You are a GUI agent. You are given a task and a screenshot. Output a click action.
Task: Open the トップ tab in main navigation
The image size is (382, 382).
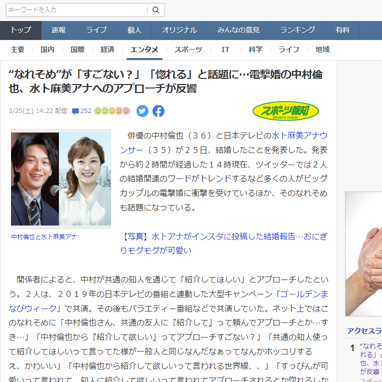(x=21, y=30)
